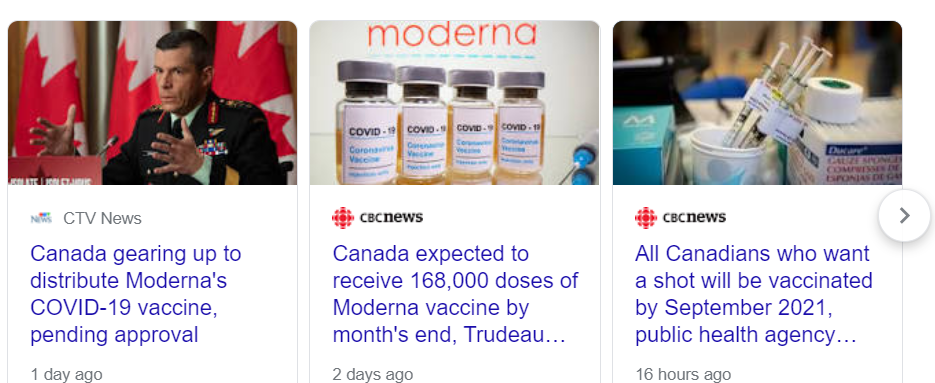
Task: Click the 'moderna' logo text in image
Action: coord(452,34)
